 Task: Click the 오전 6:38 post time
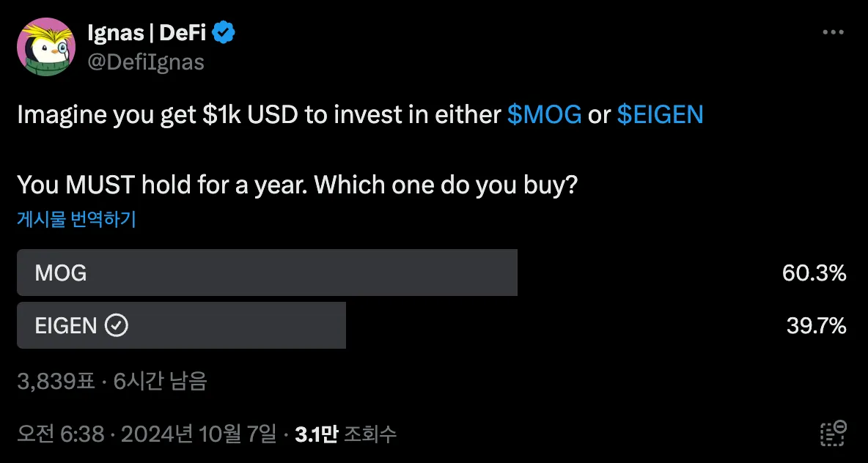coord(60,434)
